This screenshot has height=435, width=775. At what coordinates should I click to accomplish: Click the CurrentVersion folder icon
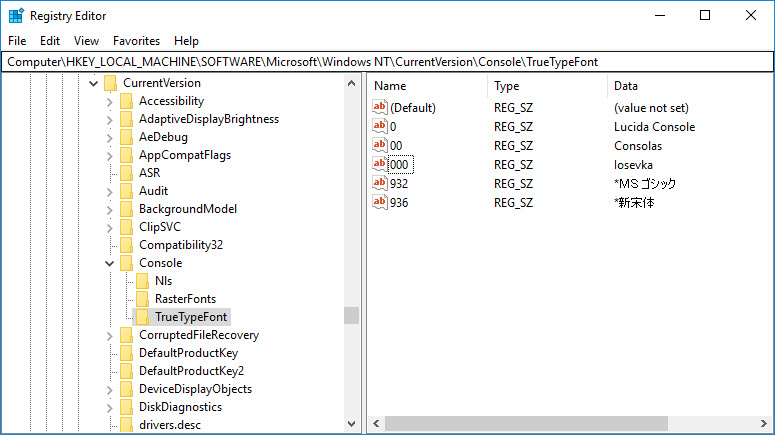(111, 83)
